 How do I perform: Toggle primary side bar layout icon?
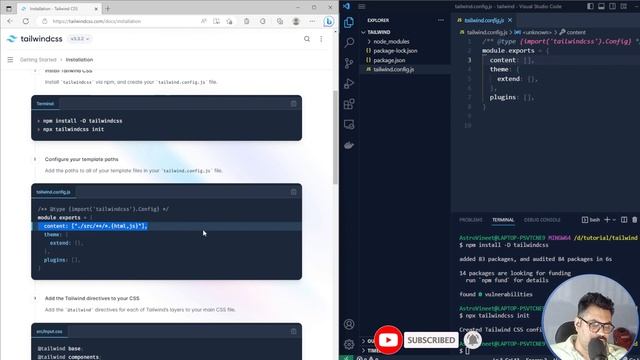click(x=590, y=6)
